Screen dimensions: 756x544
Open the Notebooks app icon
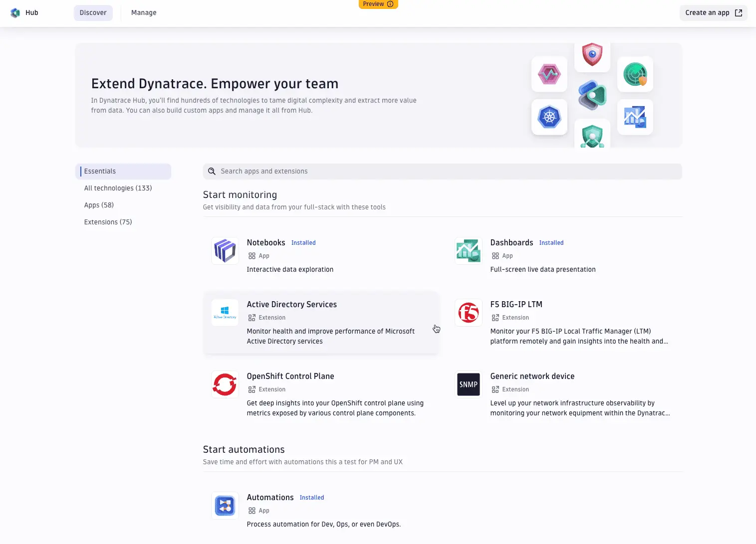(x=225, y=250)
